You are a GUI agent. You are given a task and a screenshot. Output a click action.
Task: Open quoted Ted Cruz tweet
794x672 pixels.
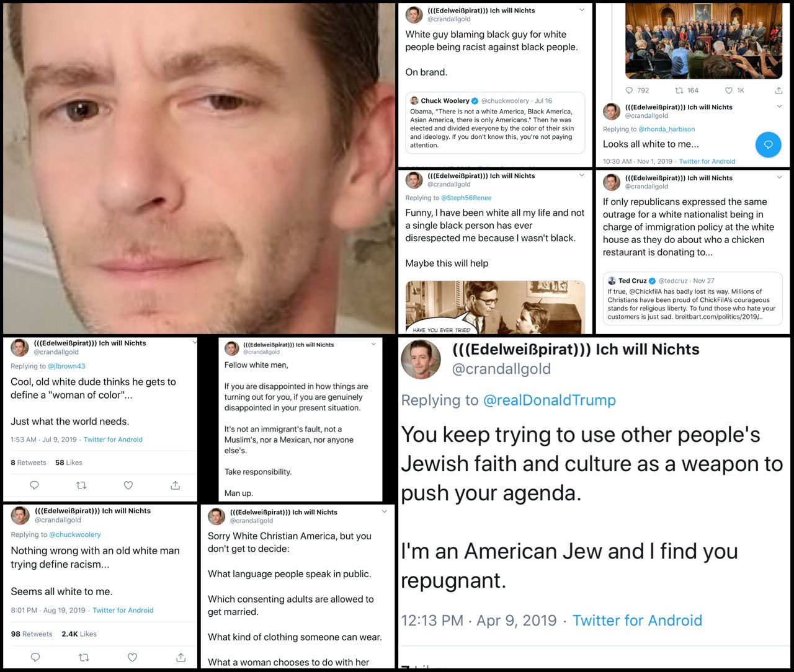[x=692, y=299]
